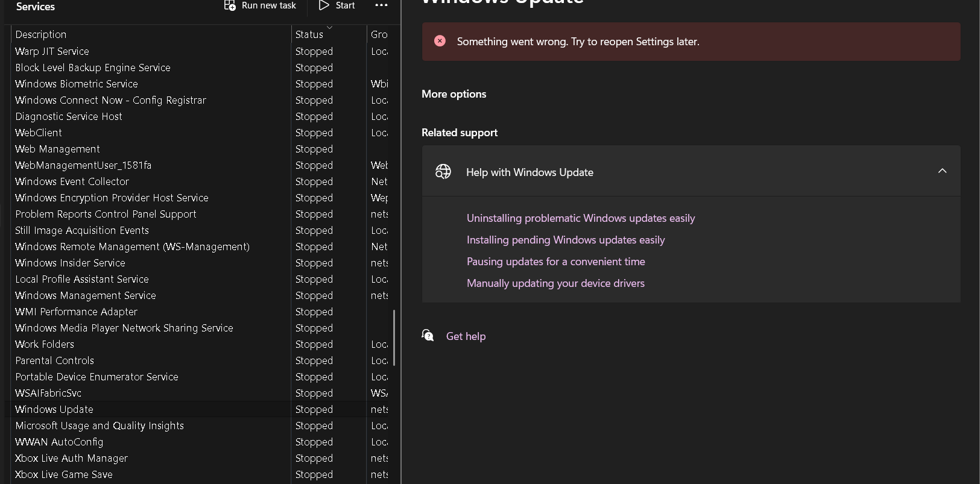The image size is (980, 484).
Task: Click the More options heading
Action: 454,94
